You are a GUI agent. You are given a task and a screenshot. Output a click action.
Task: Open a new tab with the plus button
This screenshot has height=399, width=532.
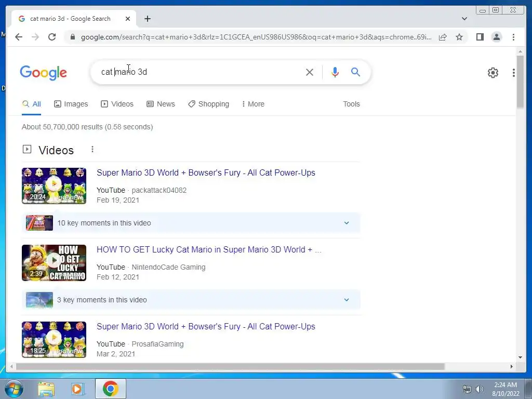pos(147,19)
